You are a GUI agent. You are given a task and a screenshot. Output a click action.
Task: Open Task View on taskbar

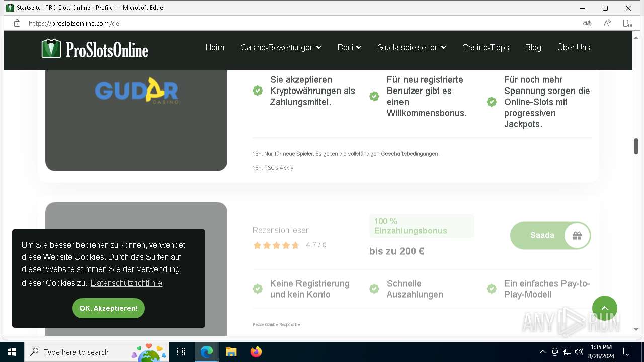click(x=181, y=352)
